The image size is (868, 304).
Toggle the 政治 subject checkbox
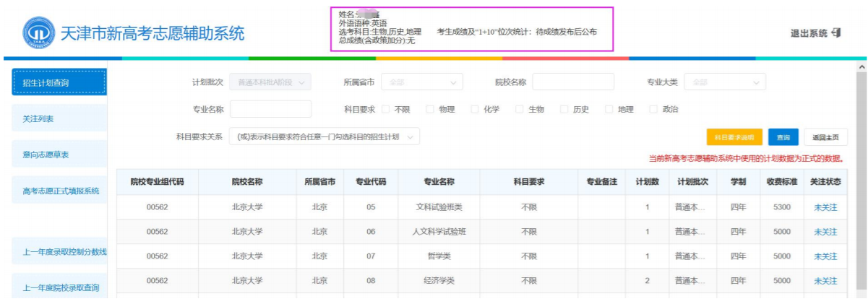tap(653, 110)
